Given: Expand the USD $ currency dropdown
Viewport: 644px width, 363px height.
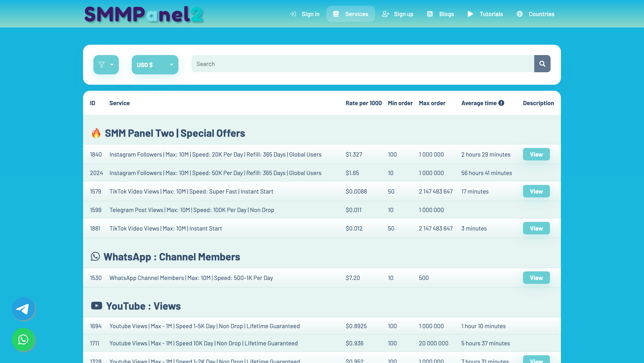Looking at the screenshot, I should click(155, 65).
